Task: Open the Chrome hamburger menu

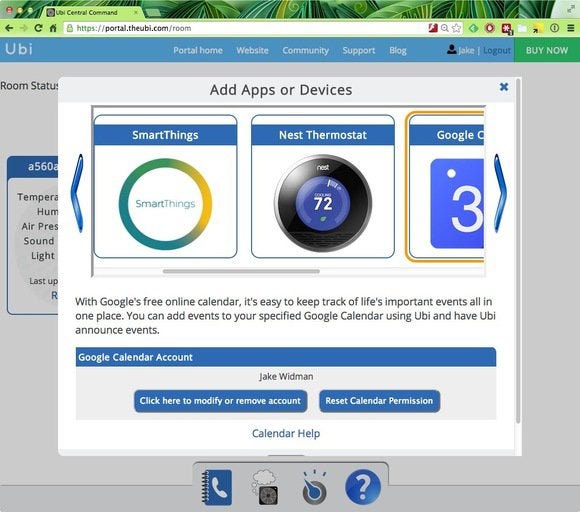Action: tap(571, 28)
